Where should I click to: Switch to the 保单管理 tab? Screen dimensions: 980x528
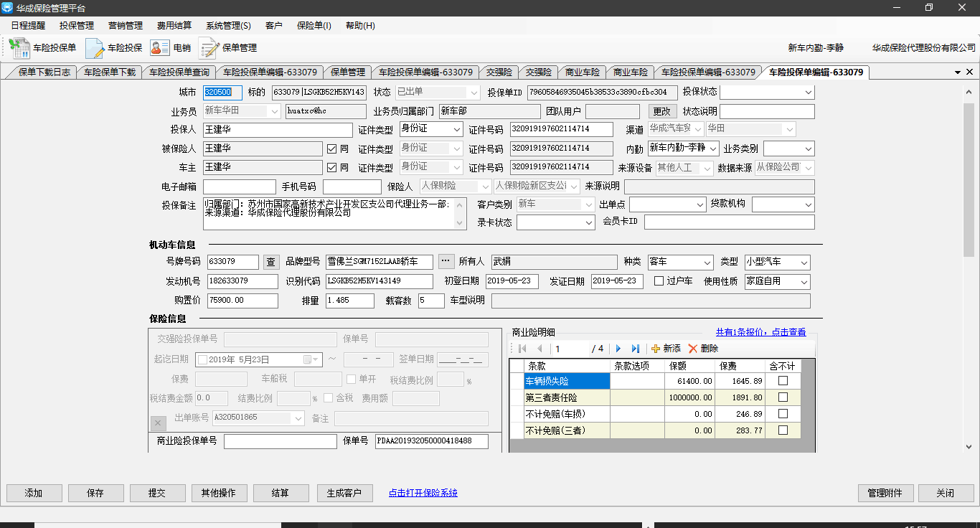(347, 72)
